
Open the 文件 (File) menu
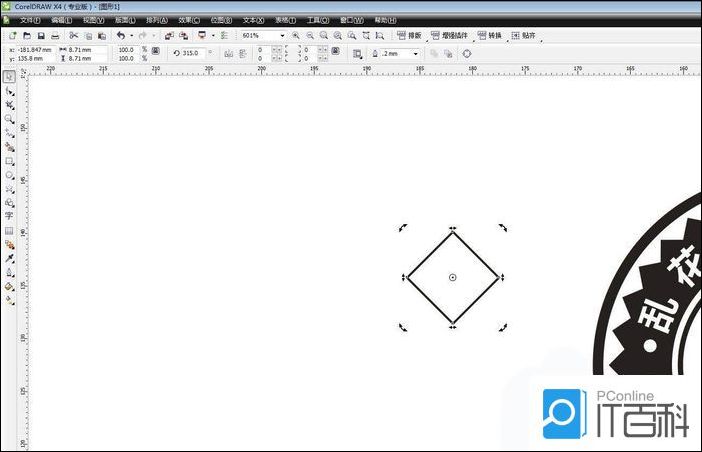[30, 20]
